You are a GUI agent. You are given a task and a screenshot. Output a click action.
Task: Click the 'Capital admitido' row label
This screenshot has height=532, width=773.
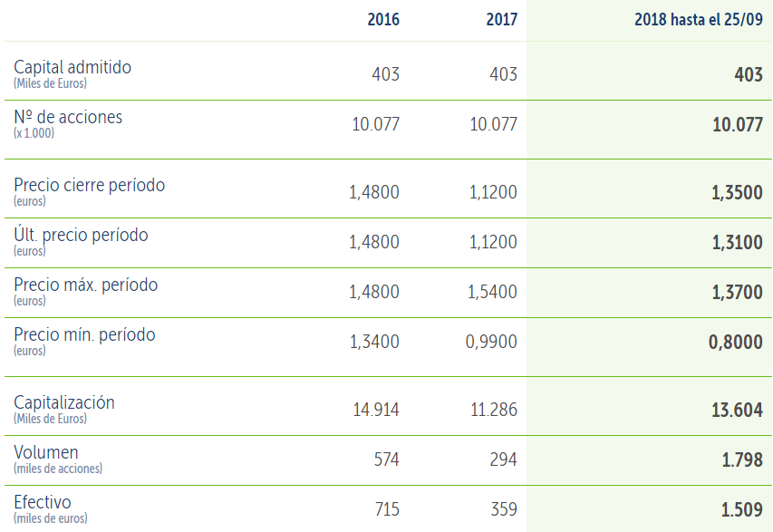tap(72, 68)
